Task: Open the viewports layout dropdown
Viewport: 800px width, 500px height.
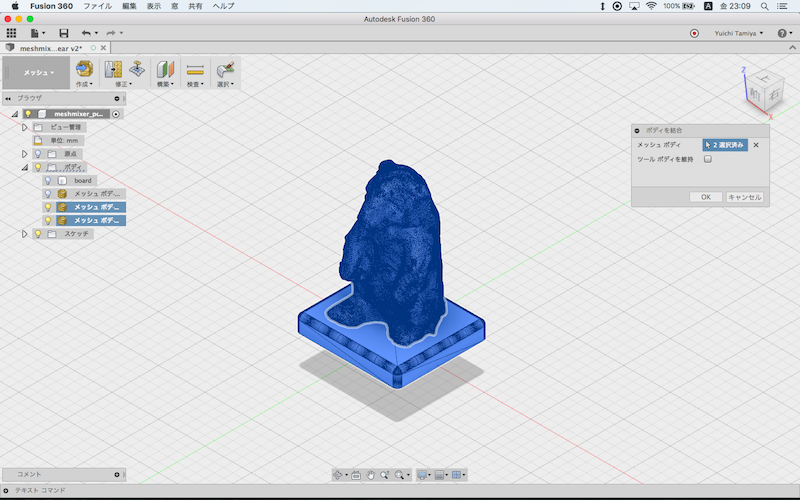Action: point(458,475)
